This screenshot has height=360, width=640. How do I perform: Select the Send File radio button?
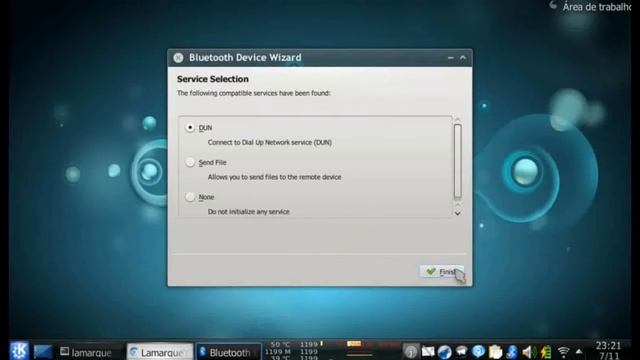coord(190,162)
